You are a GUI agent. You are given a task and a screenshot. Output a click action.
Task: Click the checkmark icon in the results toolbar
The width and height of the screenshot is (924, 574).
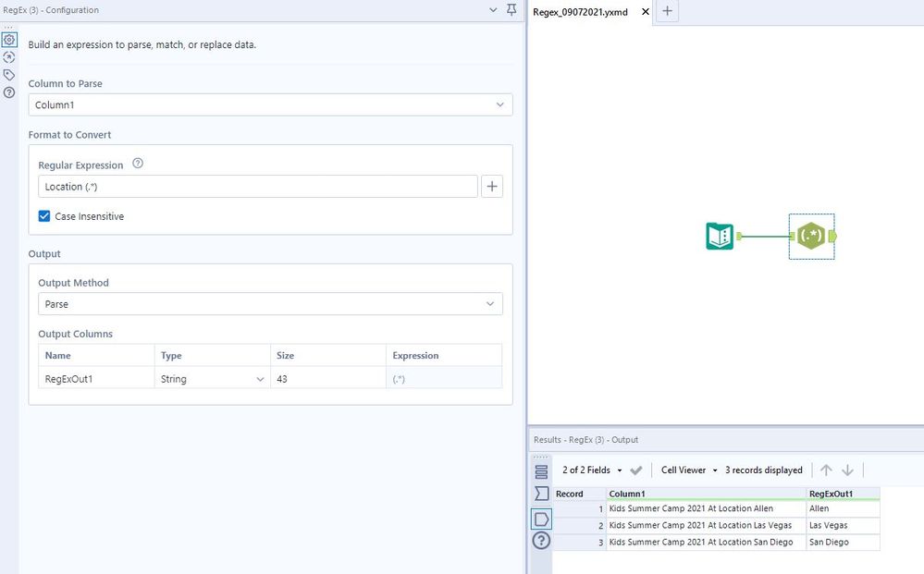point(635,470)
